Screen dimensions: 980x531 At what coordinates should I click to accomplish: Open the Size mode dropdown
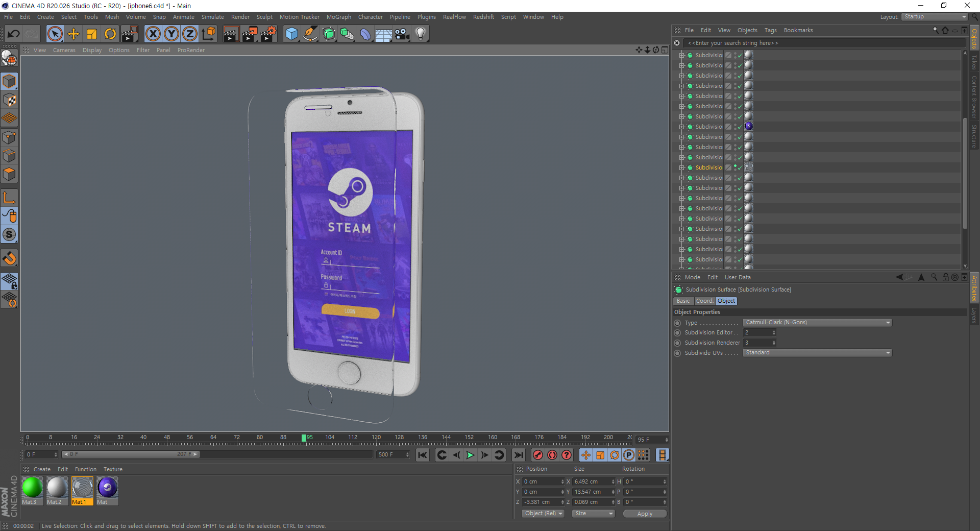coord(593,513)
